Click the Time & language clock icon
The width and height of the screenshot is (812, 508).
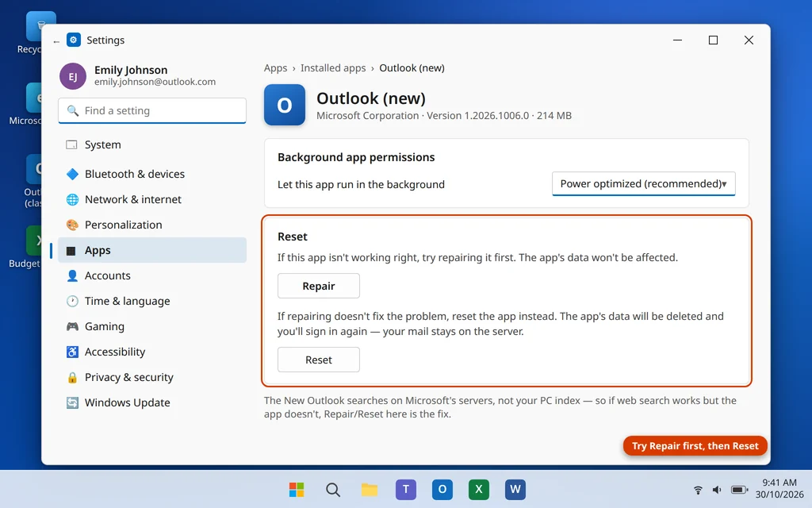pyautogui.click(x=72, y=301)
